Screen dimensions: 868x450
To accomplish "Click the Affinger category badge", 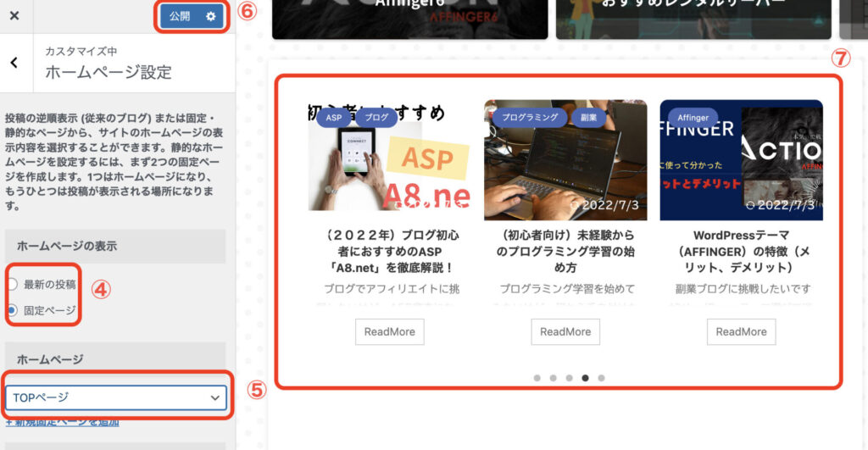I will click(x=693, y=118).
